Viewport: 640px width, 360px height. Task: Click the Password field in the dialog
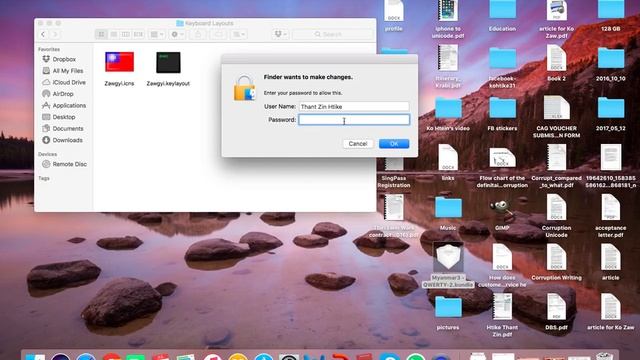click(x=354, y=120)
